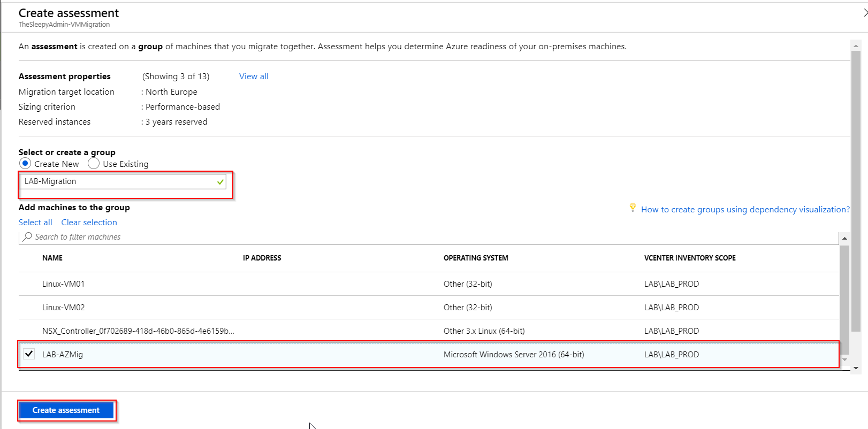This screenshot has width=868, height=429.
Task: Click the green validation checkmark icon
Action: pyautogui.click(x=220, y=182)
